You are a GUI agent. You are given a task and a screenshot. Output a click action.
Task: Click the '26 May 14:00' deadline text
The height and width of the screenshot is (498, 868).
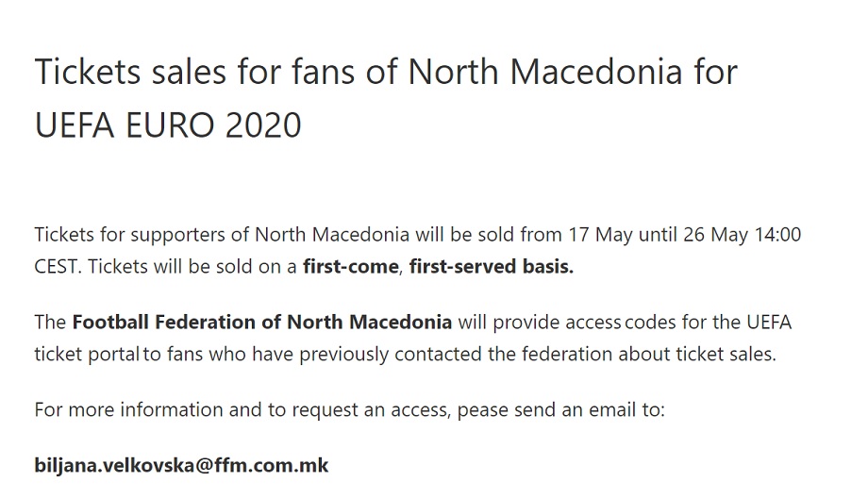click(x=742, y=235)
